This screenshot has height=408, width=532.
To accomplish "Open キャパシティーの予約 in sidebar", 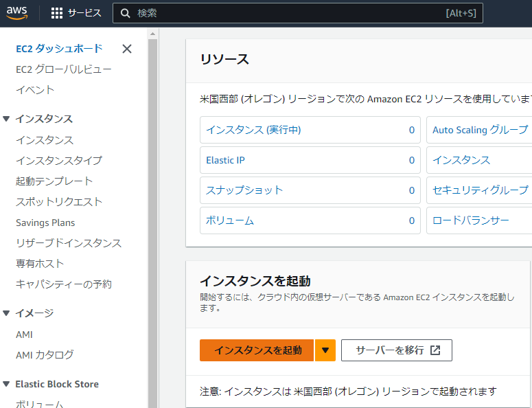I will pos(64,284).
